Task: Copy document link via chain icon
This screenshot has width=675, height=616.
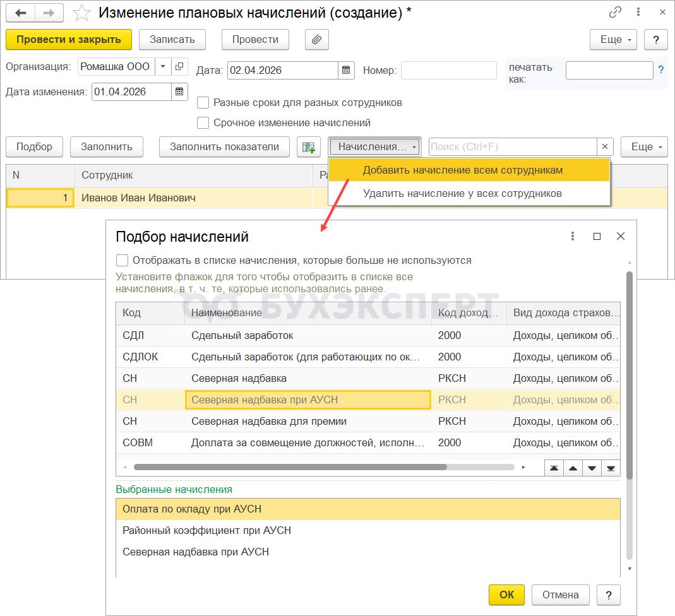Action: (615, 13)
